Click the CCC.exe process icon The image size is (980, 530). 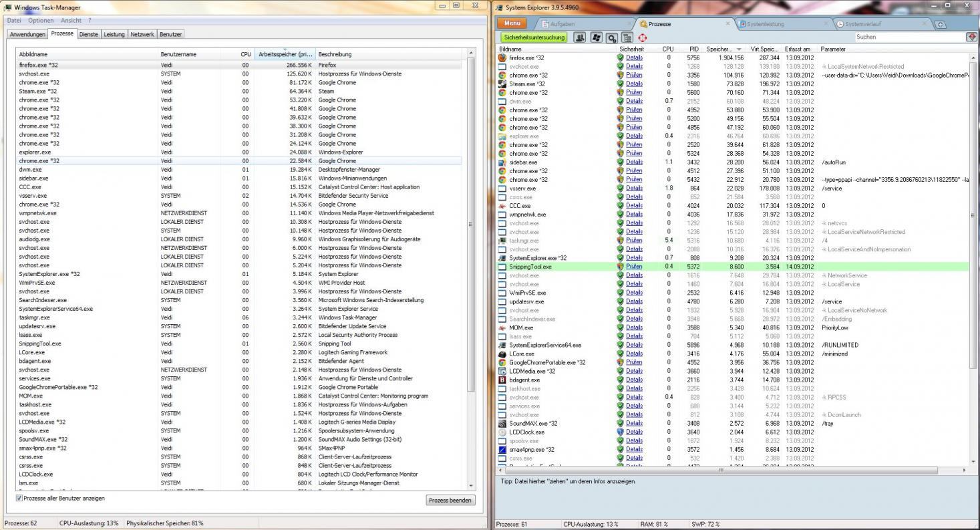[x=502, y=205]
